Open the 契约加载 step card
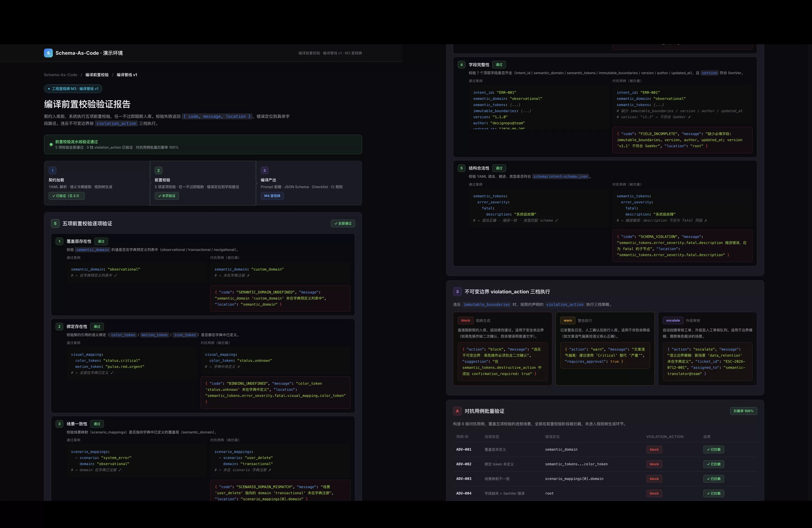The height and width of the screenshot is (528, 812). tap(97, 183)
